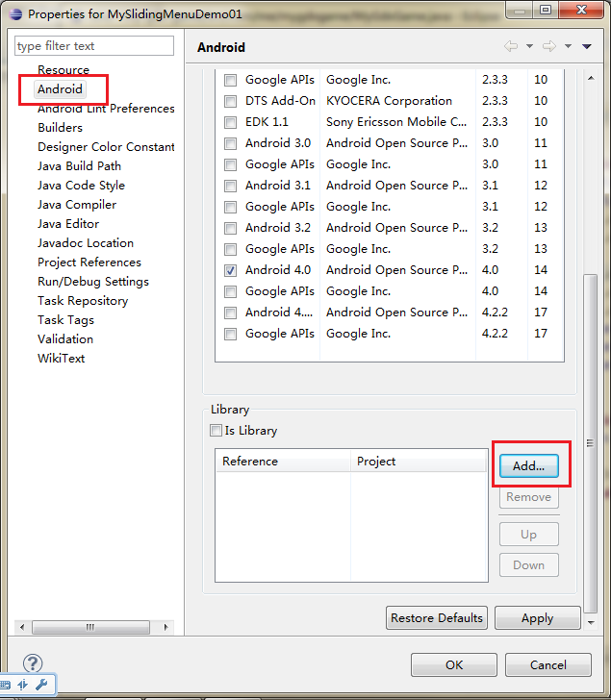The width and height of the screenshot is (611, 700).
Task: Click the Restore Defaults button
Action: click(x=437, y=618)
